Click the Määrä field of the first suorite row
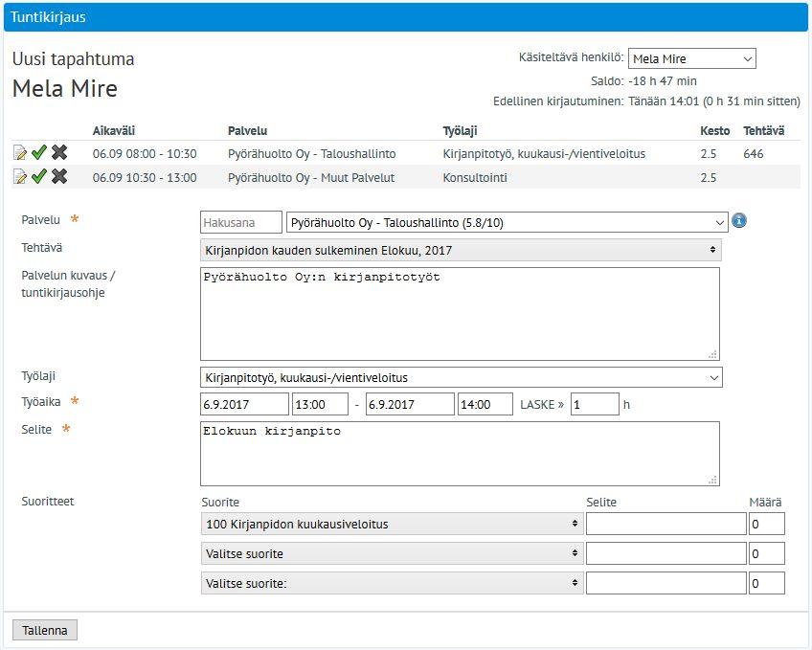 point(766,524)
